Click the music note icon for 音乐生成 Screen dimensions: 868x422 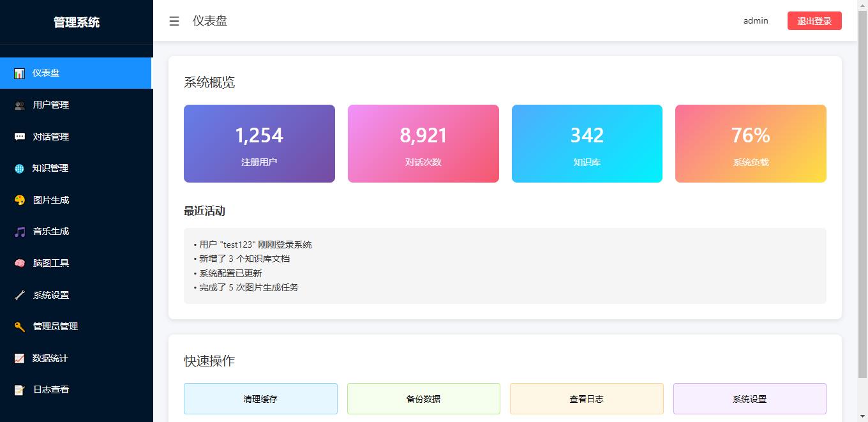pos(20,232)
